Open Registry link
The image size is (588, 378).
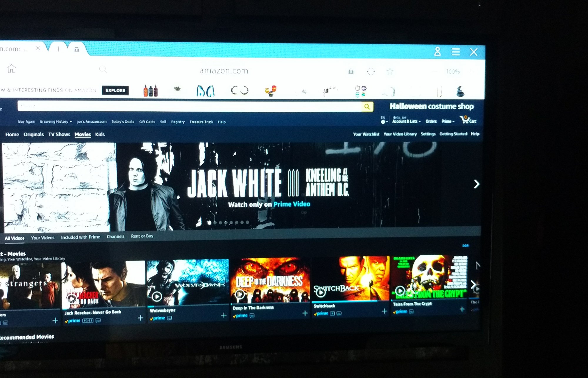[x=178, y=122]
